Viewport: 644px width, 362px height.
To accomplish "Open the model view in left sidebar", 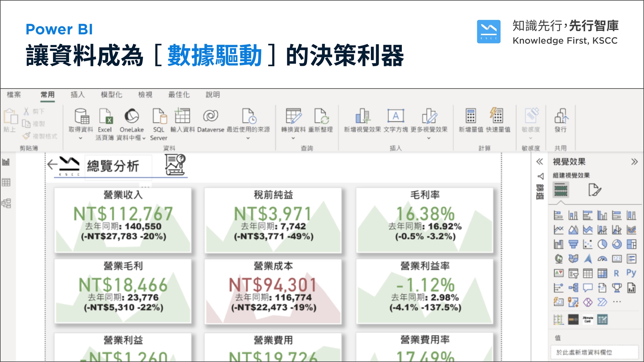I will coord(6,203).
